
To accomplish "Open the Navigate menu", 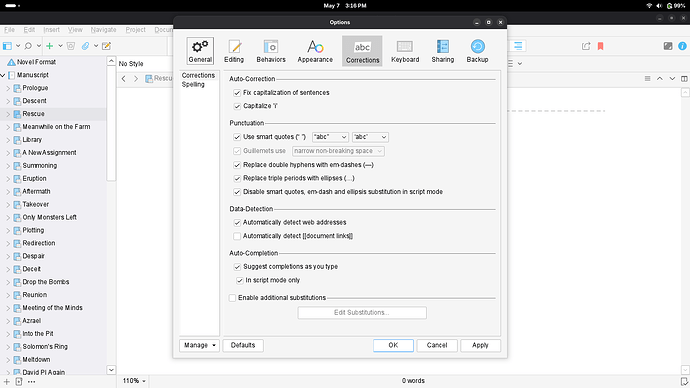I will point(103,29).
